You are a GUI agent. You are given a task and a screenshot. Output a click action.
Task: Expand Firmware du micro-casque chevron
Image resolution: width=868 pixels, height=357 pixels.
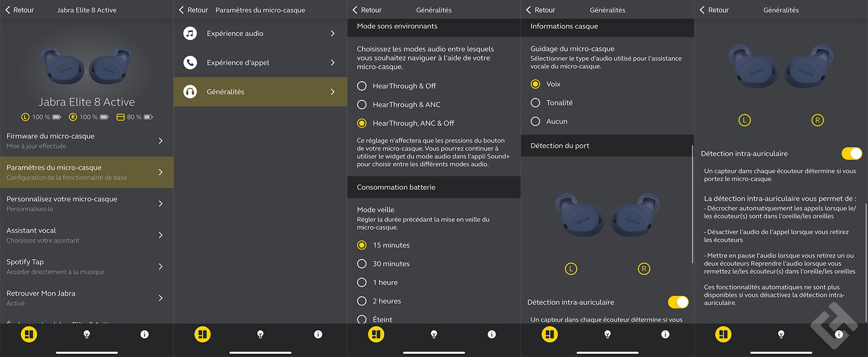[160, 141]
